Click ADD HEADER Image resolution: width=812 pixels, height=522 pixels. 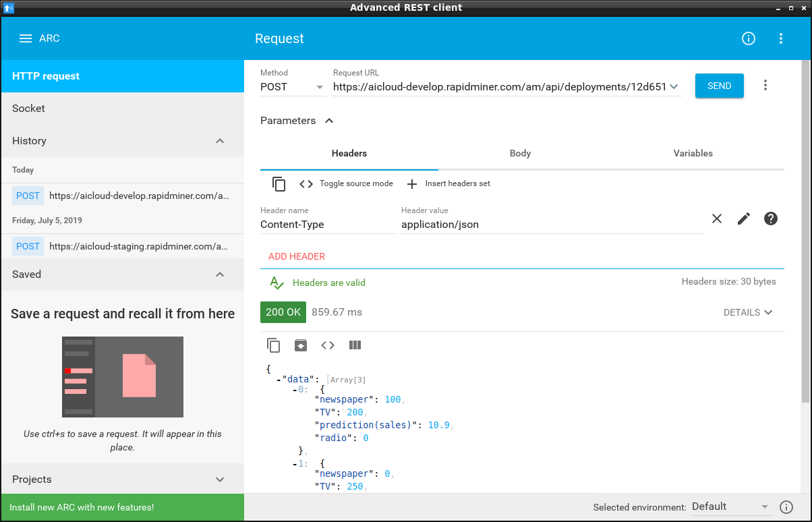click(297, 256)
